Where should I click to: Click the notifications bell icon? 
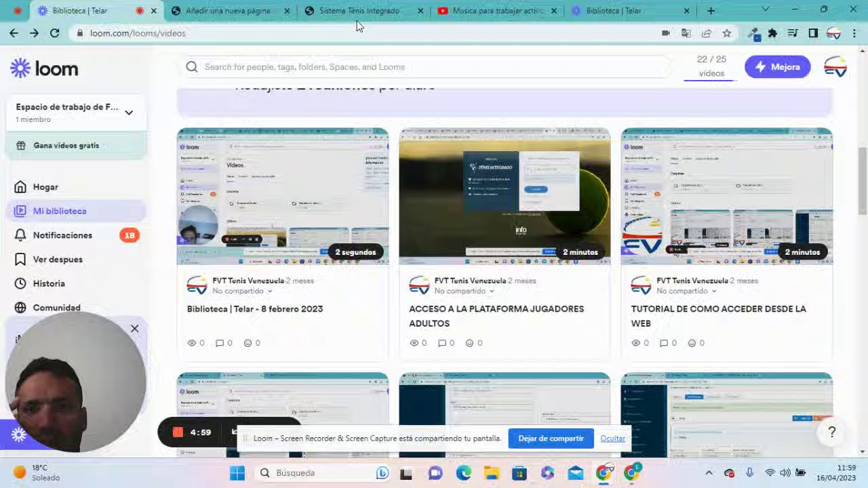coord(20,235)
